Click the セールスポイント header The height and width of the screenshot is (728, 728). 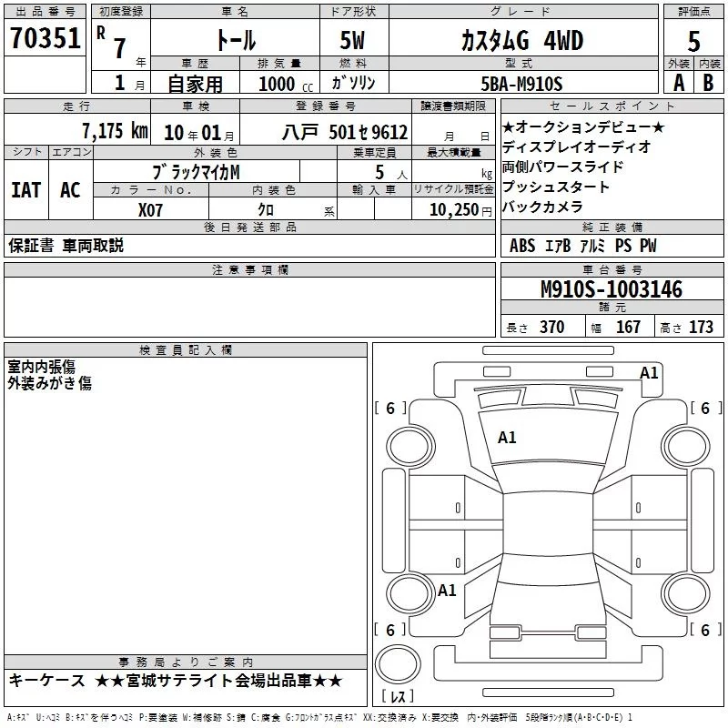click(x=612, y=106)
